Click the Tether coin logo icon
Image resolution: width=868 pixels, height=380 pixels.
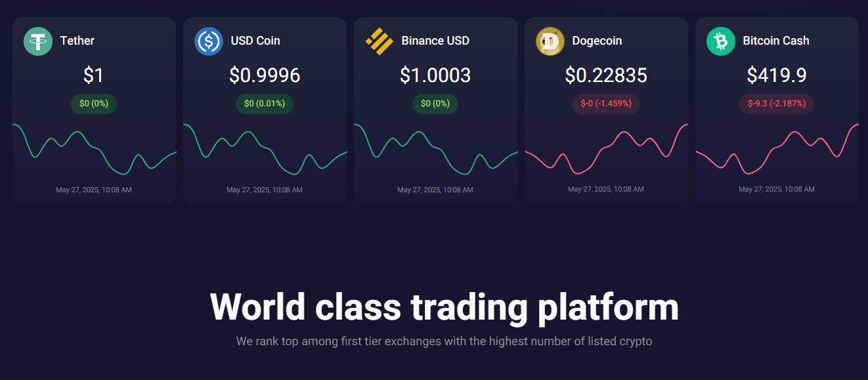coord(38,41)
